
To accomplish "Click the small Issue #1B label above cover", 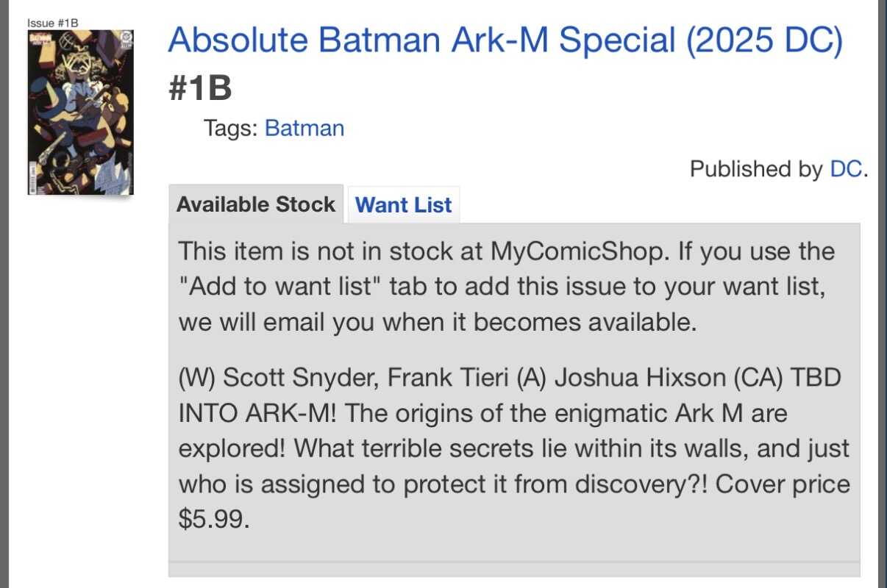I will pyautogui.click(x=52, y=23).
